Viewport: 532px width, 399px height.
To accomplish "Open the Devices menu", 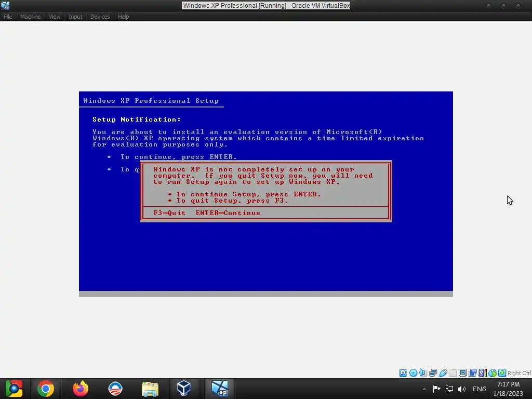I will (100, 17).
